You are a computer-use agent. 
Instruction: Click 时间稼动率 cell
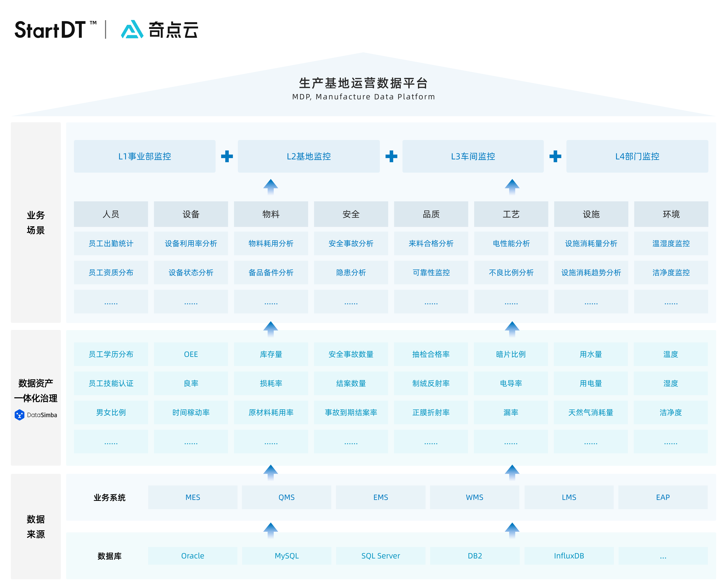191,412
